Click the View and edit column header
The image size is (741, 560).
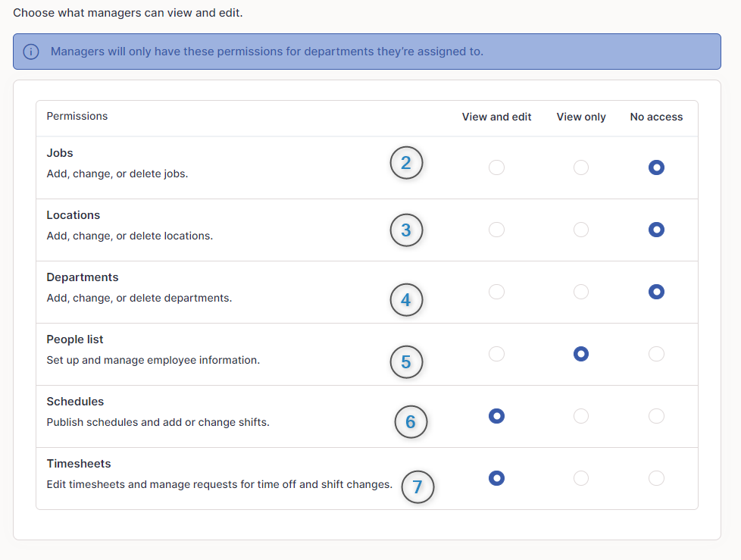[x=496, y=117]
